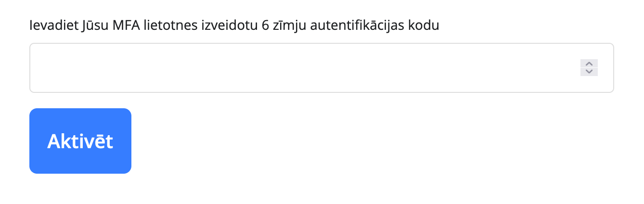Click the MFA authentication code label text

pos(234,25)
